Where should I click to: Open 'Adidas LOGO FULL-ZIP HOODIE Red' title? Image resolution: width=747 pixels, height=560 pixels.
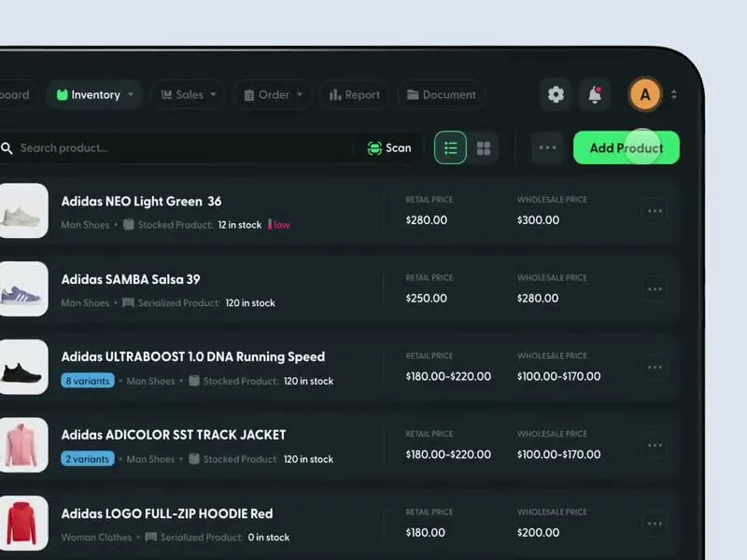point(167,514)
